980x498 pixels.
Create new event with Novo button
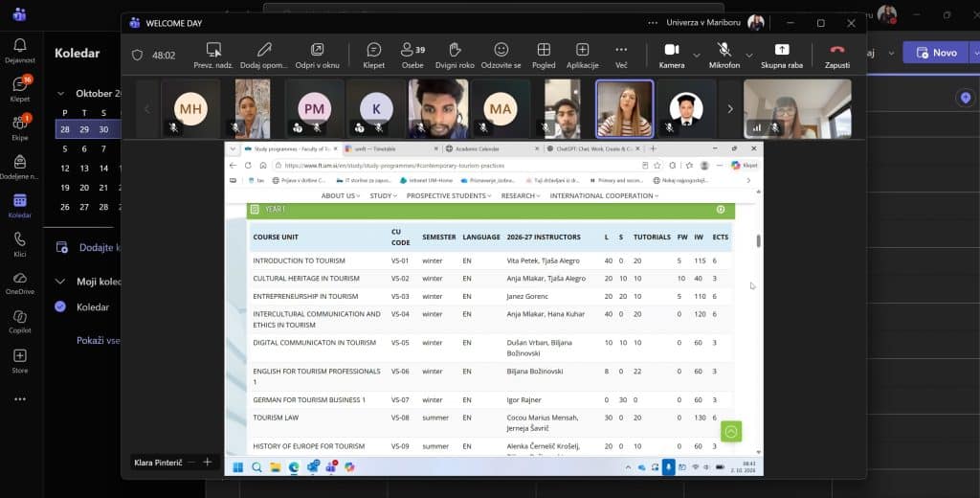936,53
